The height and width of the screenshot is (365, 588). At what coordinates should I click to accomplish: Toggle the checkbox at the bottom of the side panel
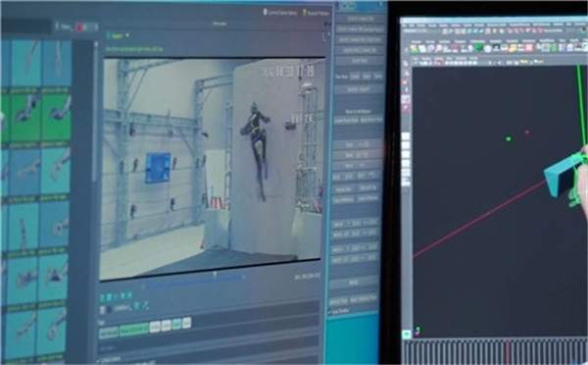point(329,311)
